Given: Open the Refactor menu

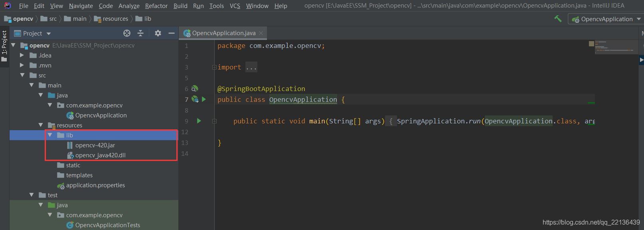Looking at the screenshot, I should [156, 6].
